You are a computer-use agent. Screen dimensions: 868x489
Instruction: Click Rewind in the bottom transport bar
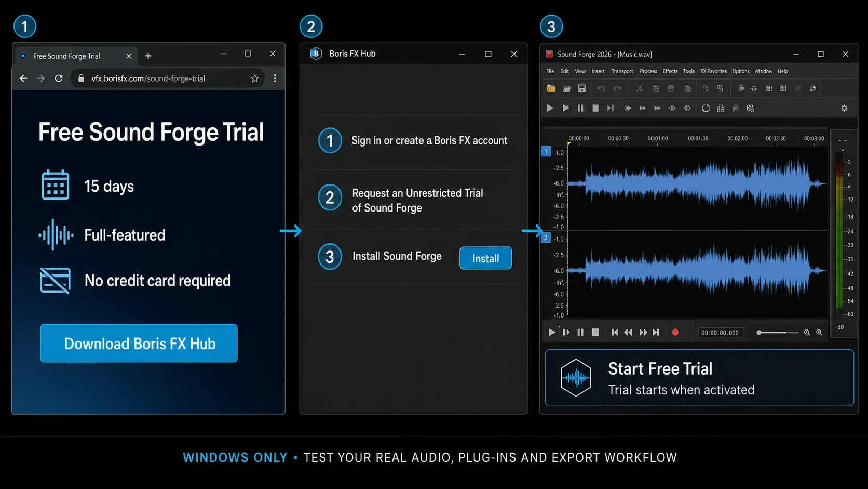(628, 333)
